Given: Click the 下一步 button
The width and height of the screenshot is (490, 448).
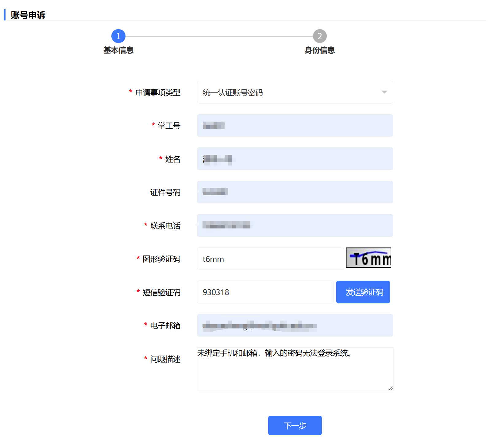Looking at the screenshot, I should tap(295, 425).
